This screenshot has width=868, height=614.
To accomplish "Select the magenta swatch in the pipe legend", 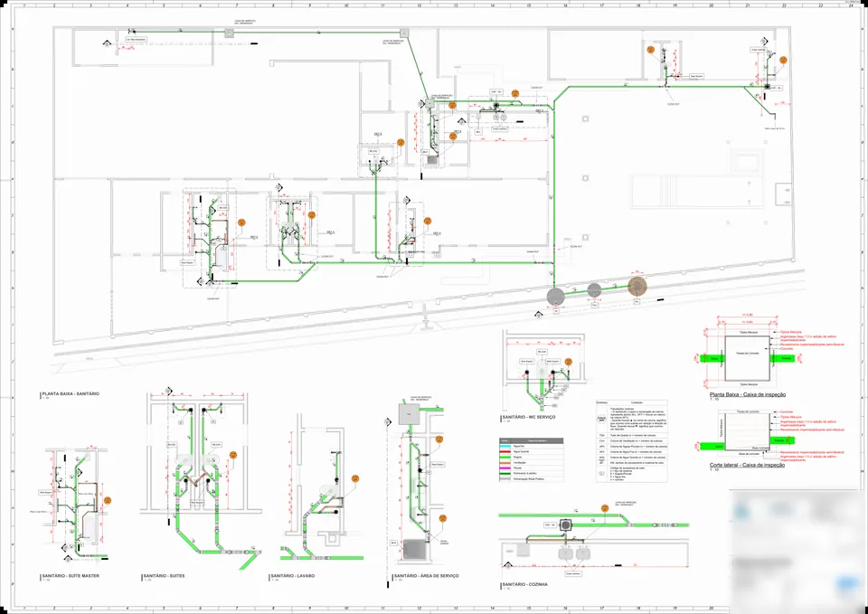I will (505, 468).
